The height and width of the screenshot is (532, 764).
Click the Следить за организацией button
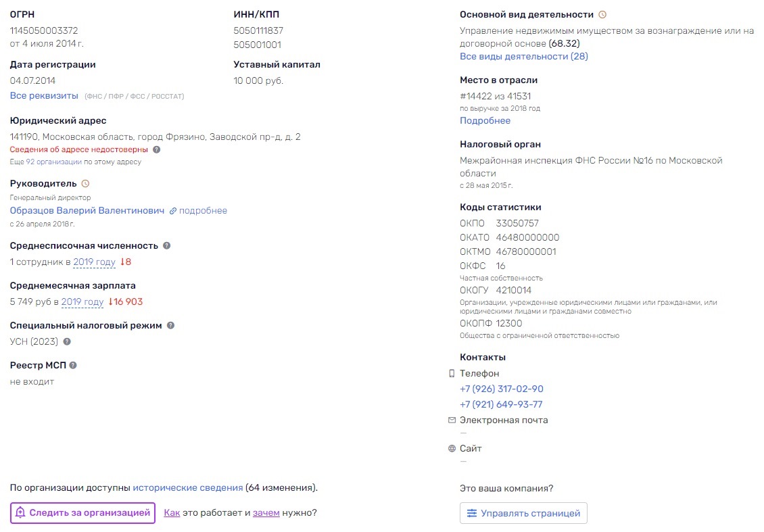click(x=83, y=513)
